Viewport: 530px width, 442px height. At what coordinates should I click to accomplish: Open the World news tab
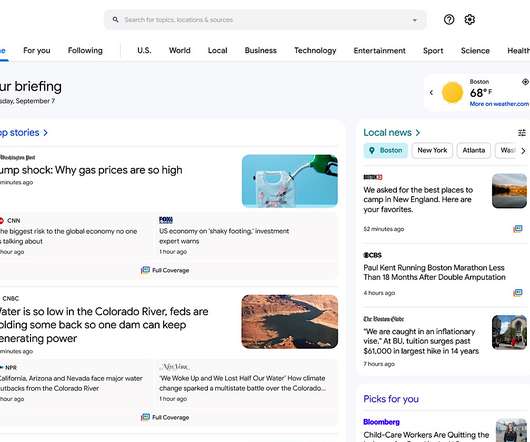pyautogui.click(x=179, y=50)
